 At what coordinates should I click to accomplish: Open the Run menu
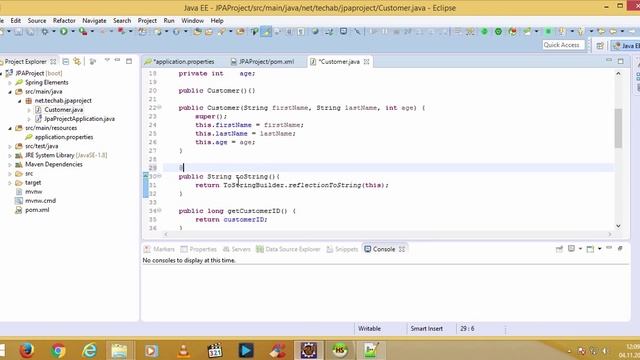point(169,20)
